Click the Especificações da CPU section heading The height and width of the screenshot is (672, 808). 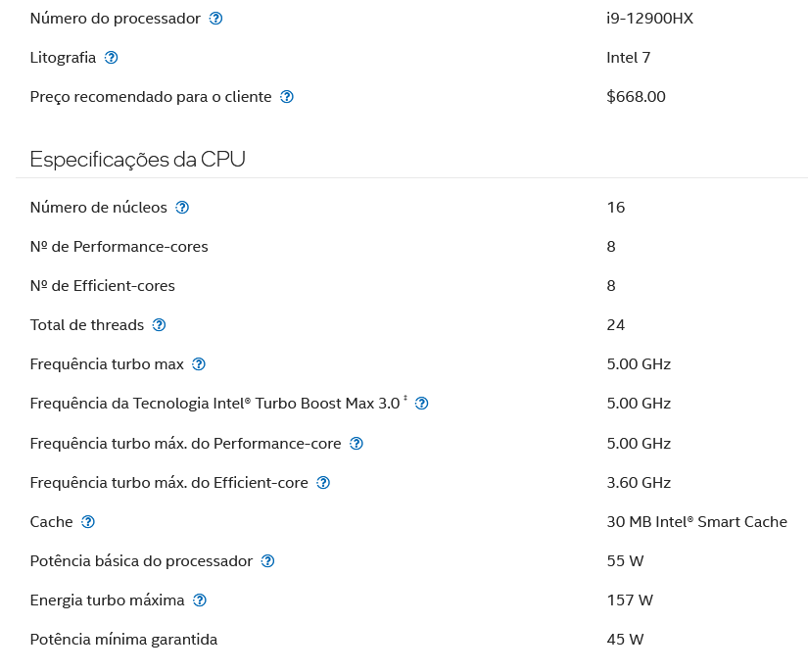[x=137, y=159]
